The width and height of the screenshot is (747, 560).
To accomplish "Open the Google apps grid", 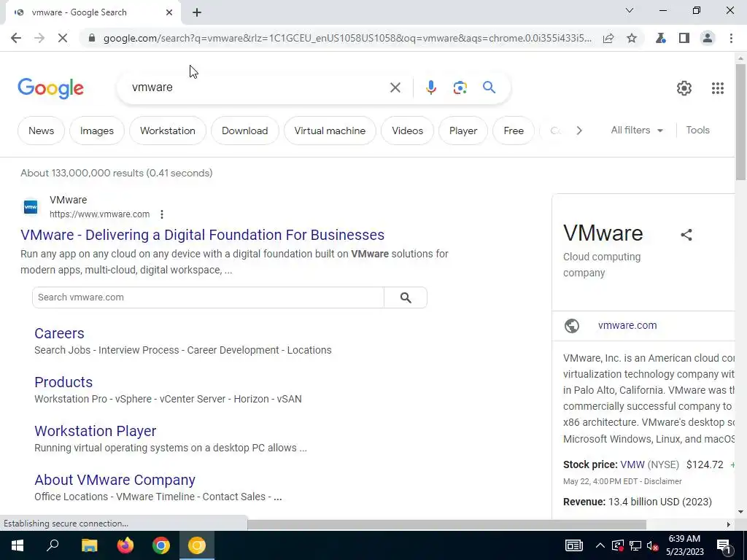I will click(718, 88).
